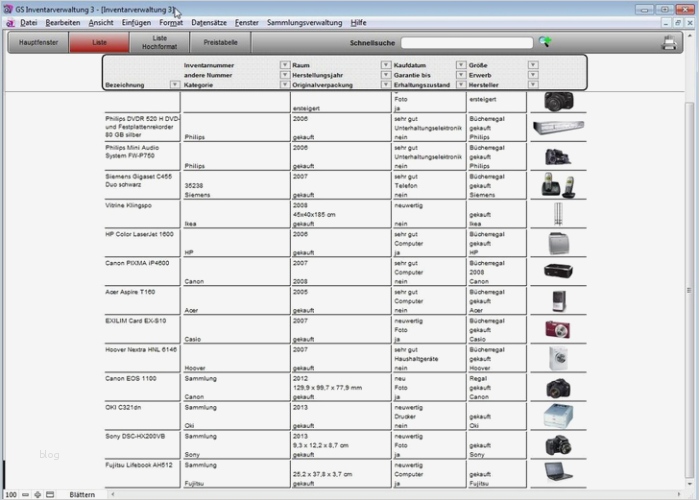Viewport: 699px width, 500px height.
Task: Click horizontal scrollbar left arrow
Action: [113, 494]
